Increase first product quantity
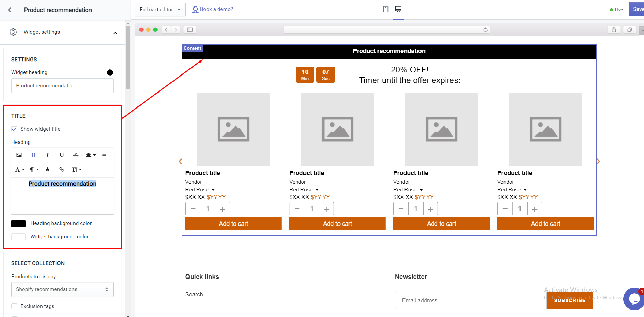 [x=222, y=209]
